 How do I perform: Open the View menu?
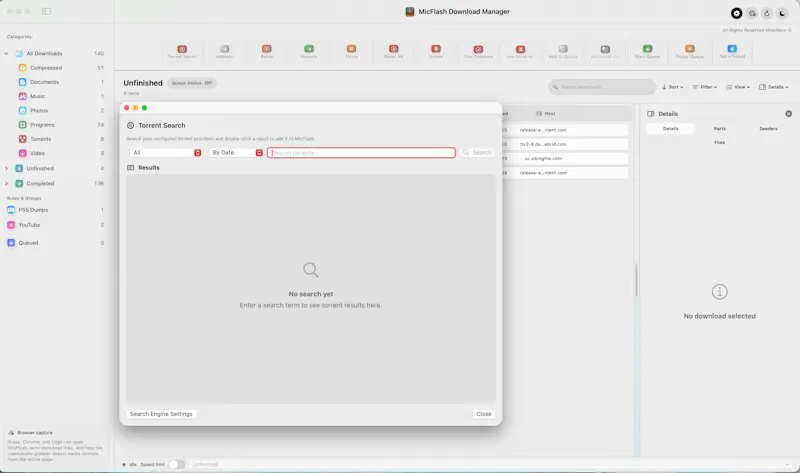tap(738, 87)
